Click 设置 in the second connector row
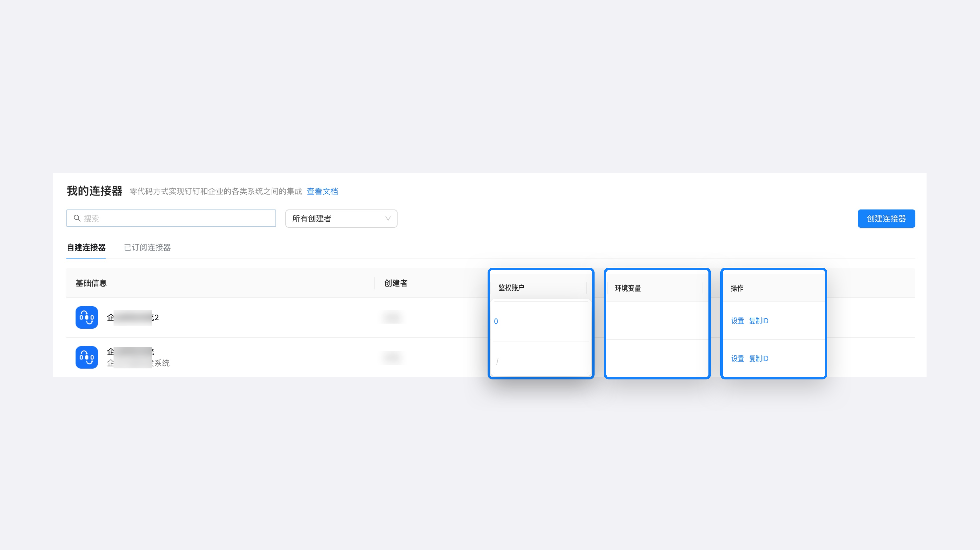 737,358
